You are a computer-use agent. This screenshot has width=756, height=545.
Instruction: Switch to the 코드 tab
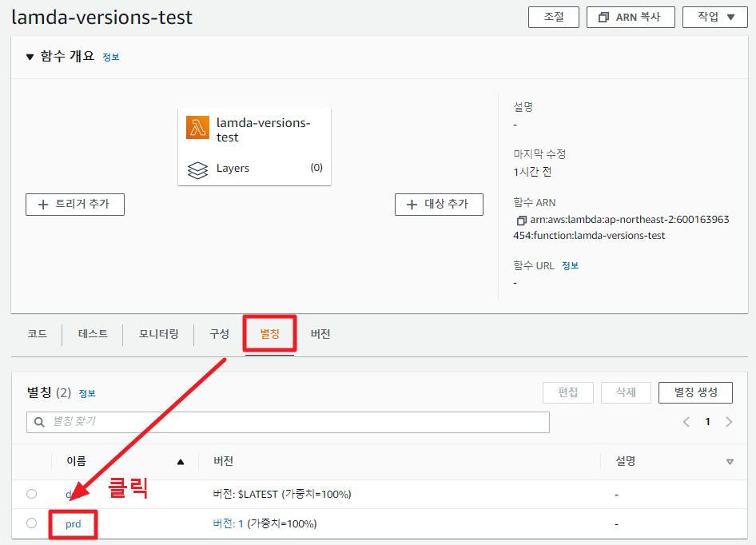(37, 334)
